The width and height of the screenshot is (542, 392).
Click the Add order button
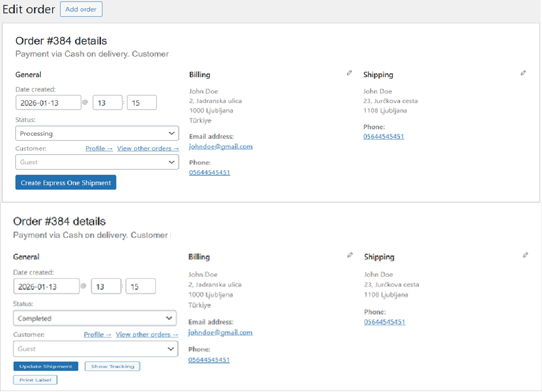[x=81, y=9]
